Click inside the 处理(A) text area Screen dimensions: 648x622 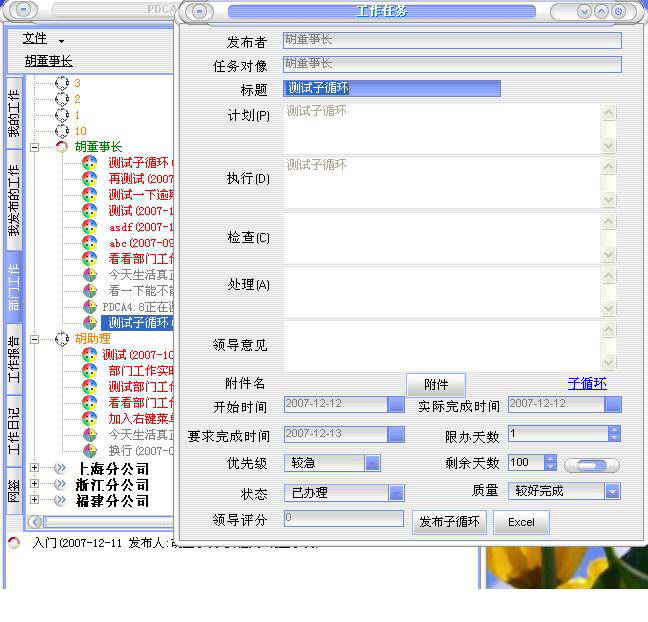coord(442,292)
